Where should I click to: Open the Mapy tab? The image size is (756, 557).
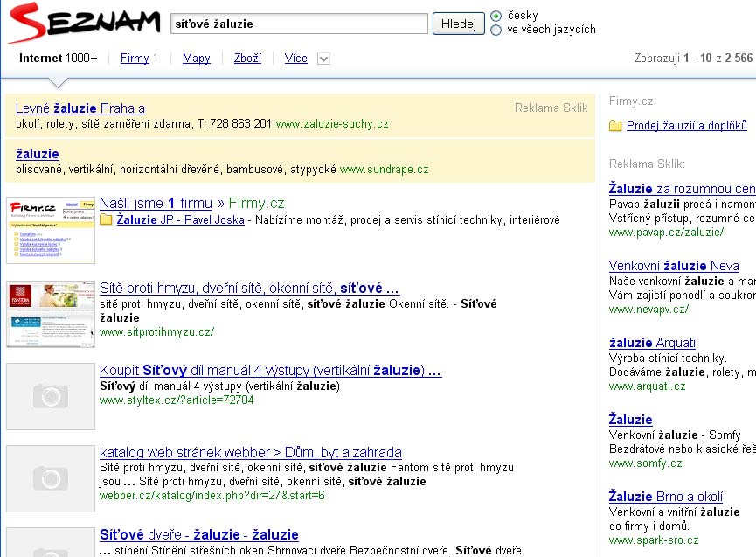[x=197, y=59]
